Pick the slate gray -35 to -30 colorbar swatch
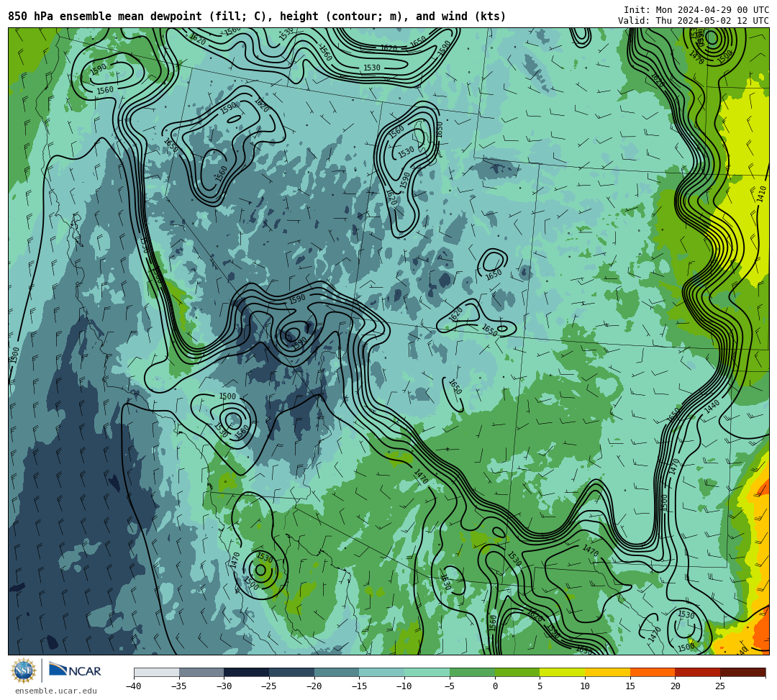777x700 pixels. click(x=201, y=672)
